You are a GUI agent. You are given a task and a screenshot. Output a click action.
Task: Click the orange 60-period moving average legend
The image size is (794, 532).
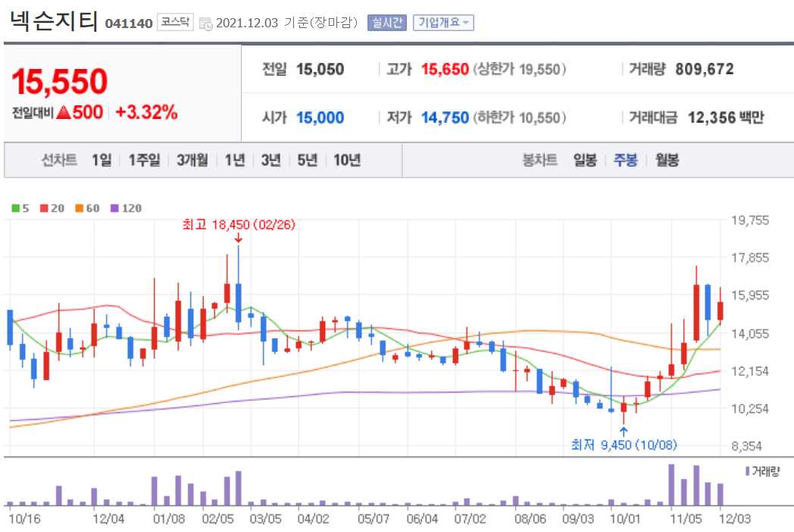pyautogui.click(x=87, y=208)
